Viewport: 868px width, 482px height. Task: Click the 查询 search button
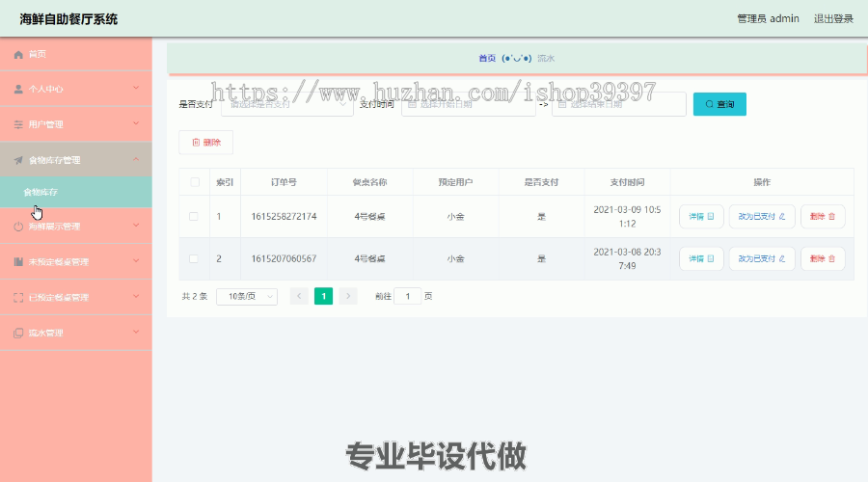[x=719, y=104]
